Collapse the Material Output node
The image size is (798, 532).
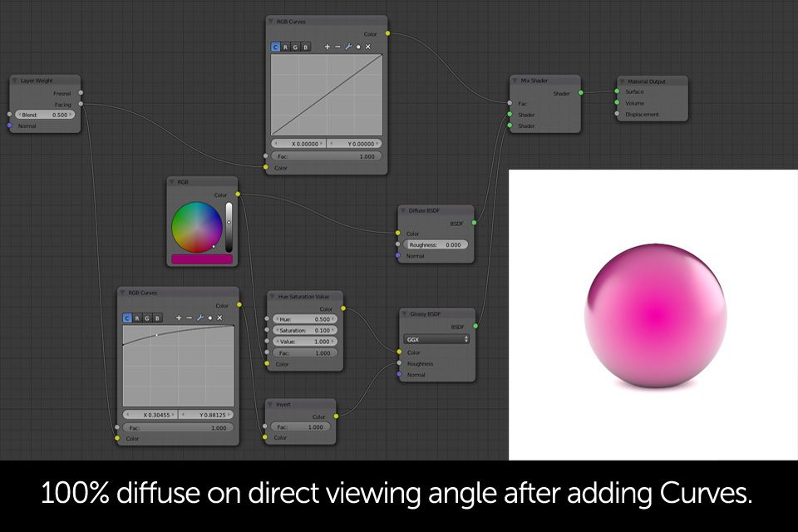pos(622,81)
